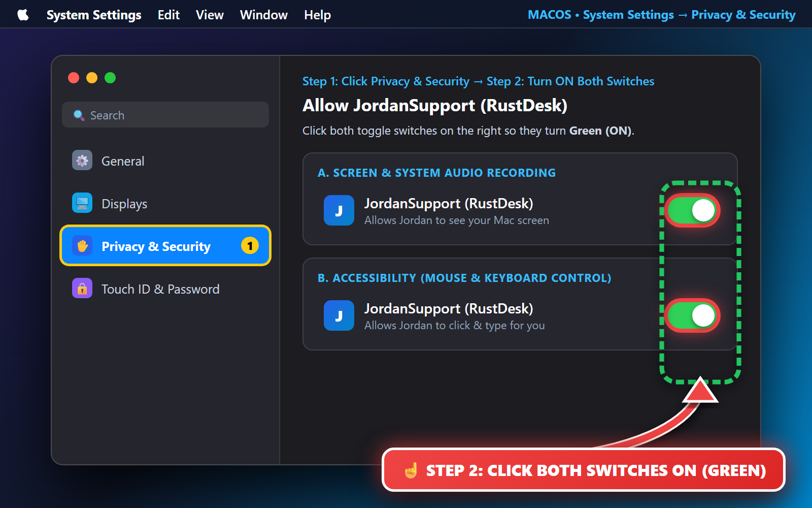Click the yellow minimize window button
The height and width of the screenshot is (508, 812).
[92, 78]
